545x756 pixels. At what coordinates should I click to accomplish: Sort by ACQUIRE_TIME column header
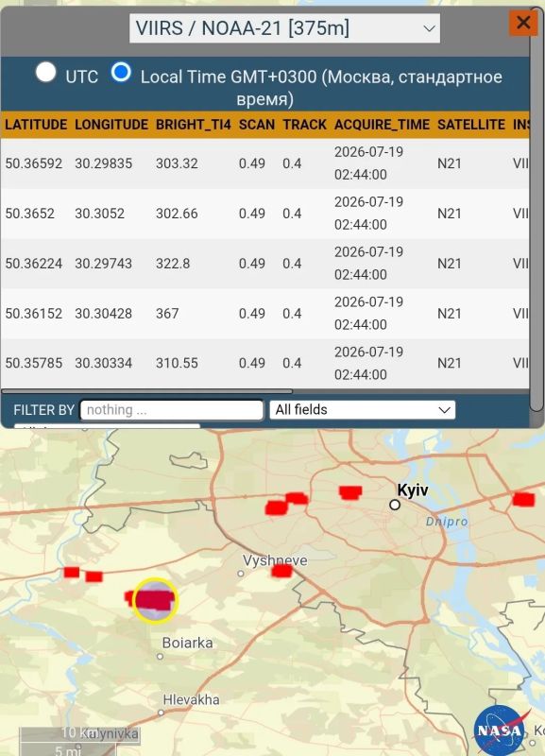click(383, 125)
